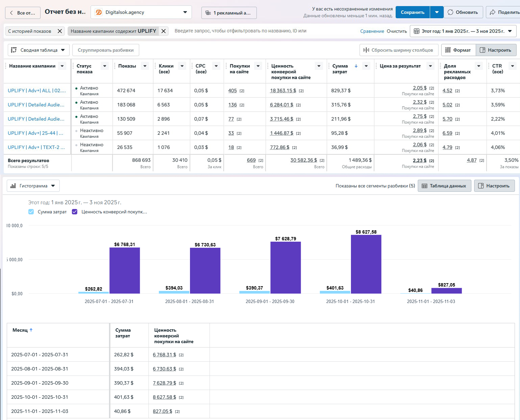
Task: Click Очистить to clear filters
Action: (x=397, y=31)
